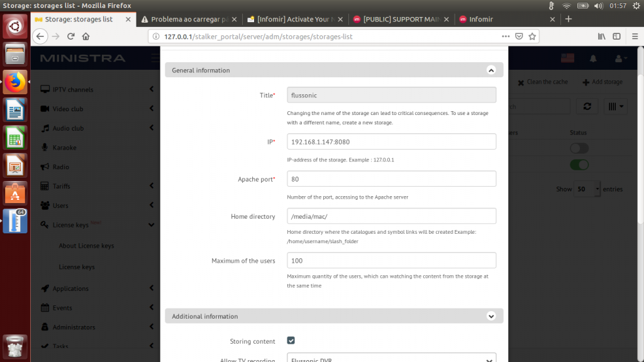Close the Problema ao carregar tab
Image resolution: width=644 pixels, height=362 pixels.
tap(234, 19)
